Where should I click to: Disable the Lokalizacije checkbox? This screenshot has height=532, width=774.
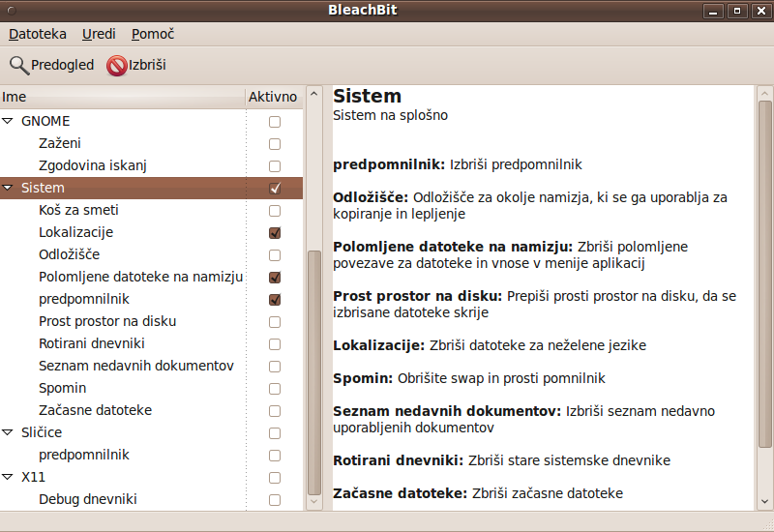click(275, 233)
